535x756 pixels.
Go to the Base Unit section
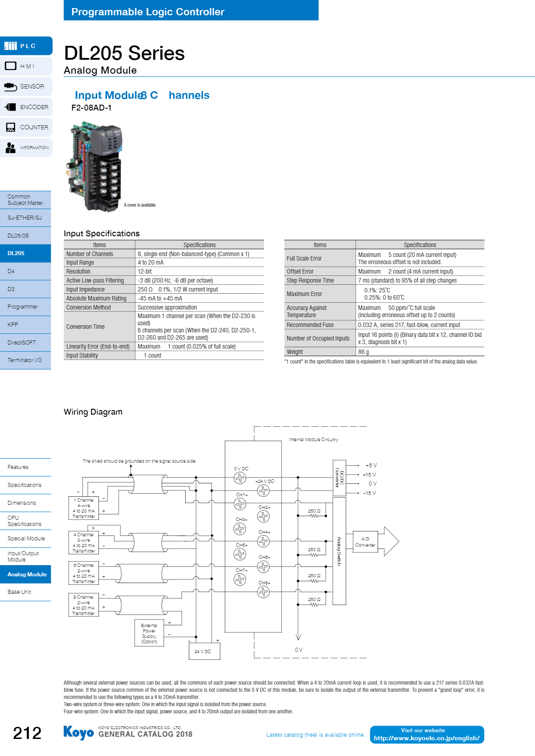pyautogui.click(x=26, y=592)
